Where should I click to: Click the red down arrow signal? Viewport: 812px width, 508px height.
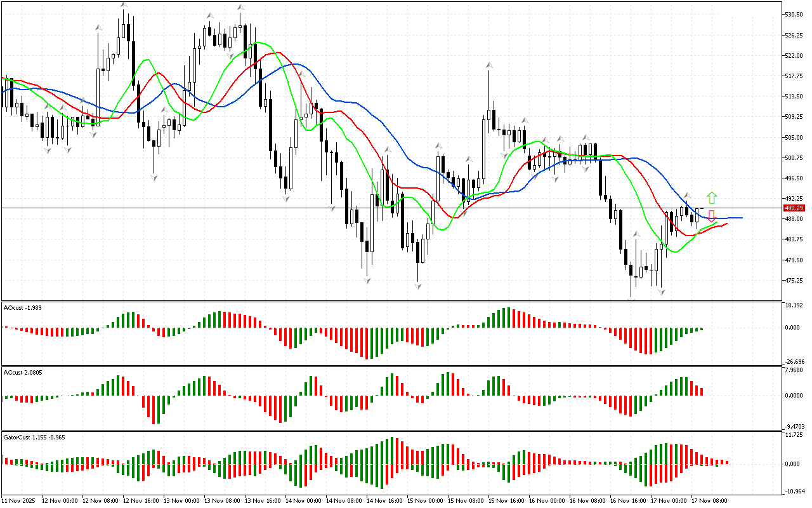click(x=712, y=215)
